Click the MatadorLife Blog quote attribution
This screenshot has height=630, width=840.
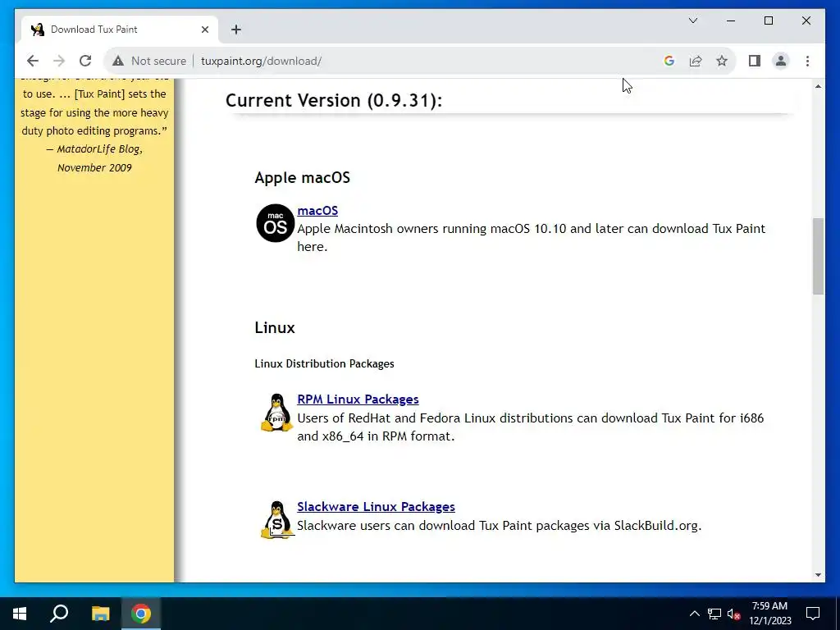tap(95, 158)
